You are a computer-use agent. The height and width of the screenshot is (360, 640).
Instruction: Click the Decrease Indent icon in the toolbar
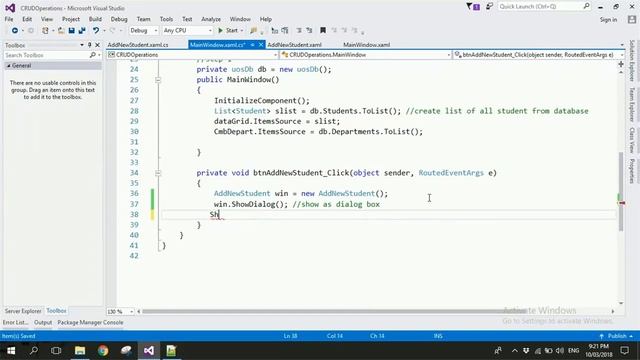click(275, 31)
